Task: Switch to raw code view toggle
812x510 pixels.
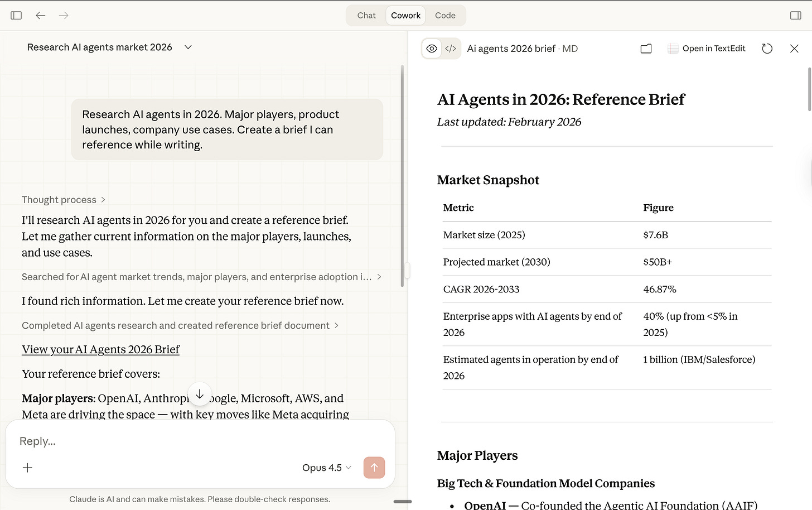Action: coord(451,49)
